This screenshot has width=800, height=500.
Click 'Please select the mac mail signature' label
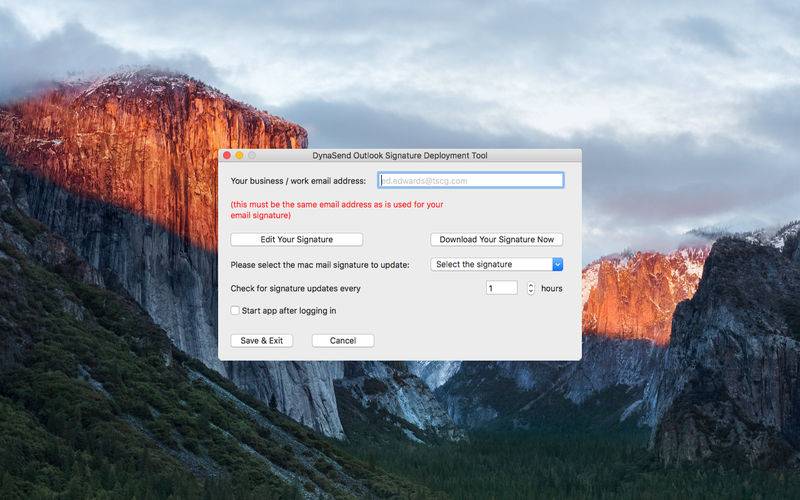coord(320,265)
